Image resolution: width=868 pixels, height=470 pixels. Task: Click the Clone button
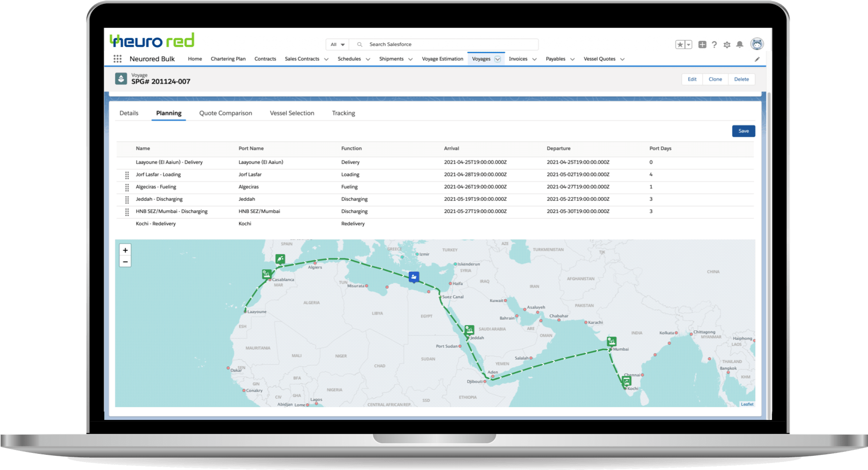pyautogui.click(x=715, y=79)
